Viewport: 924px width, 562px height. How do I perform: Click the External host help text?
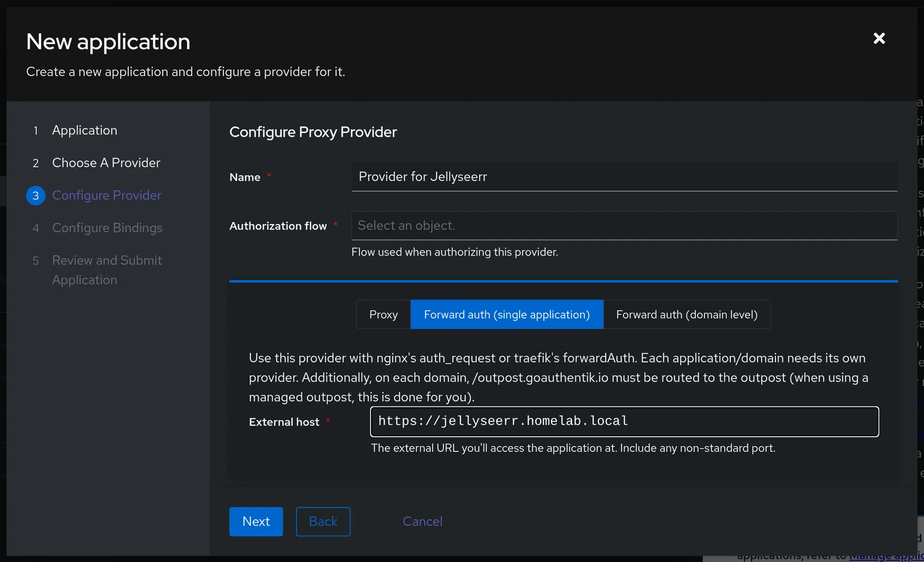coord(573,448)
